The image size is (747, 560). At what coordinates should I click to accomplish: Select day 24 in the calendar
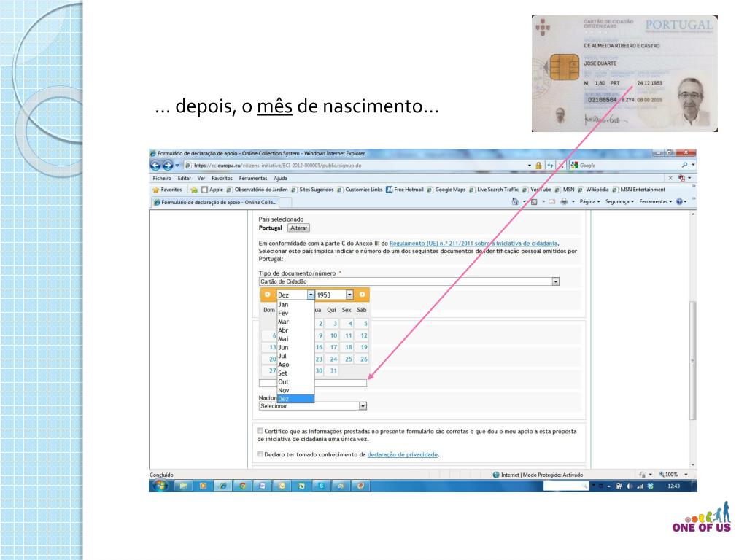click(333, 359)
